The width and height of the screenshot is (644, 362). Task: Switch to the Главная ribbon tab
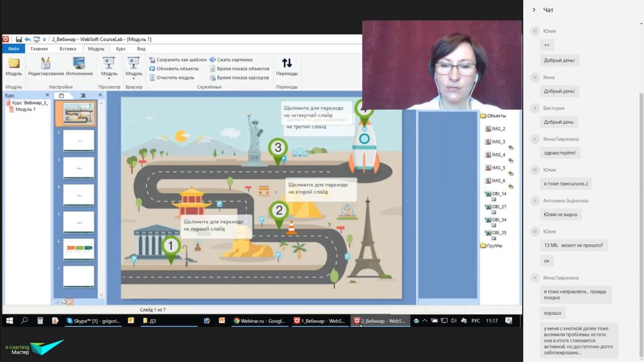coord(39,49)
